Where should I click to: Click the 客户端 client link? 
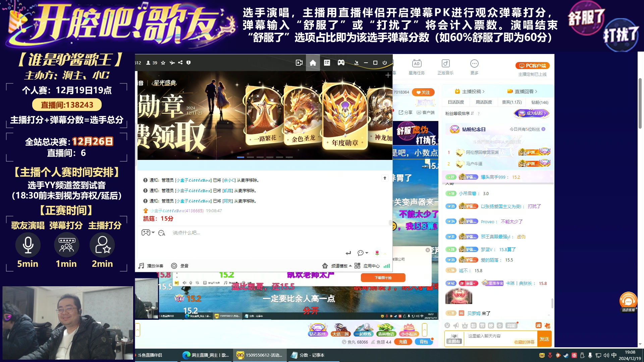[426, 113]
